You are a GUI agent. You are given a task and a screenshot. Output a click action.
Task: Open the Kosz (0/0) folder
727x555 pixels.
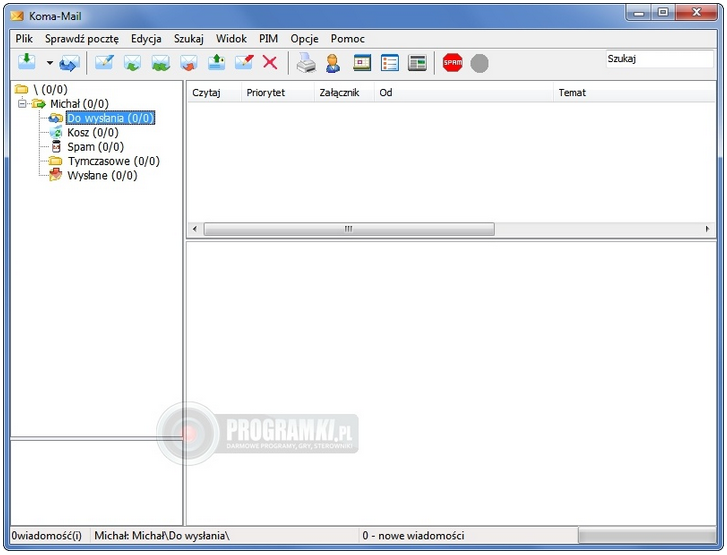coord(93,133)
